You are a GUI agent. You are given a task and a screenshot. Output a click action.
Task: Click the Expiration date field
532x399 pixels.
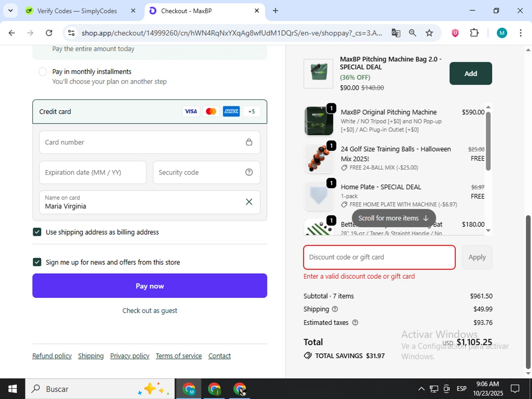click(x=93, y=172)
